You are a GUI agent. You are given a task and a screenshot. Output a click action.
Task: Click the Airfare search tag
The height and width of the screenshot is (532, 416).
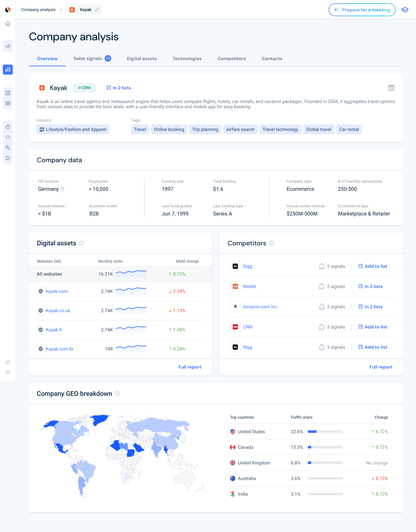240,129
